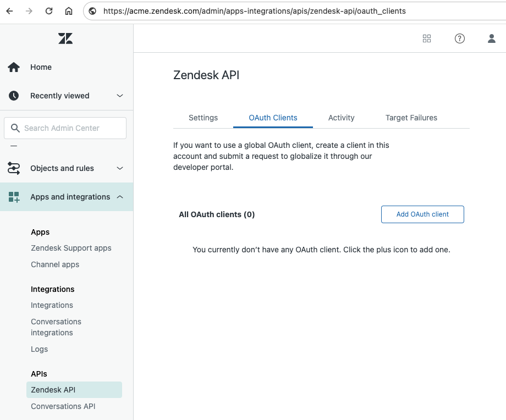
Task: Expand the Recently viewed chevron
Action: pos(120,96)
